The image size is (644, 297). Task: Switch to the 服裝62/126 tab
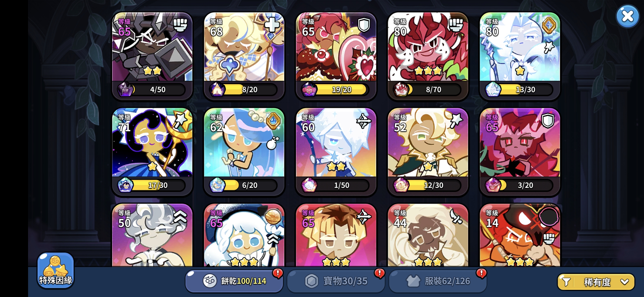pyautogui.click(x=438, y=281)
